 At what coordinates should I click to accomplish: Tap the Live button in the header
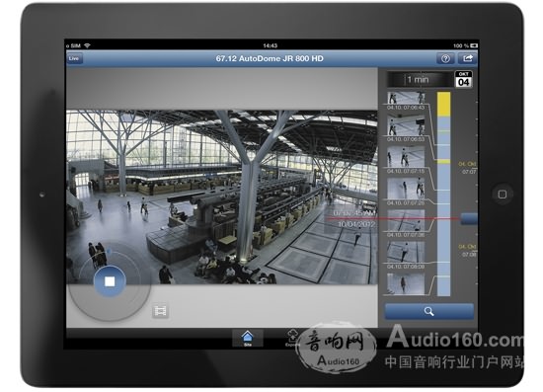point(74,58)
